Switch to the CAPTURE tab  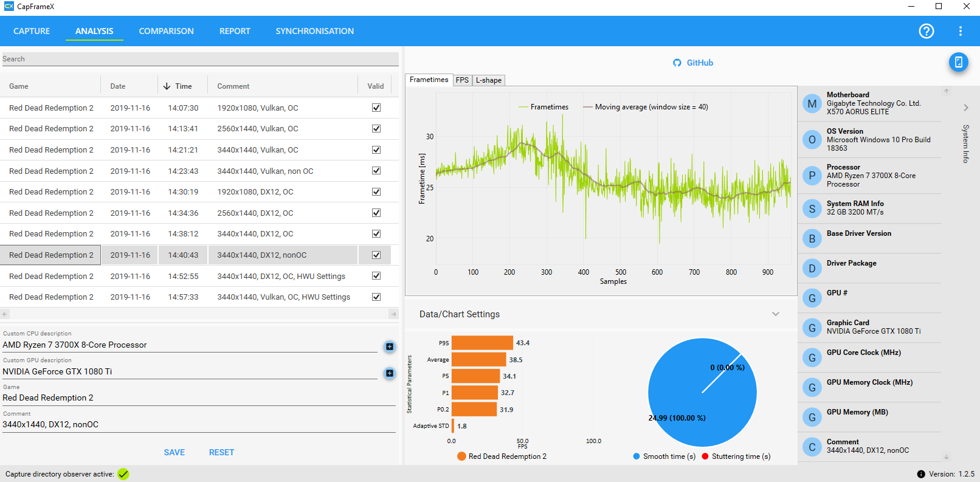(x=32, y=31)
